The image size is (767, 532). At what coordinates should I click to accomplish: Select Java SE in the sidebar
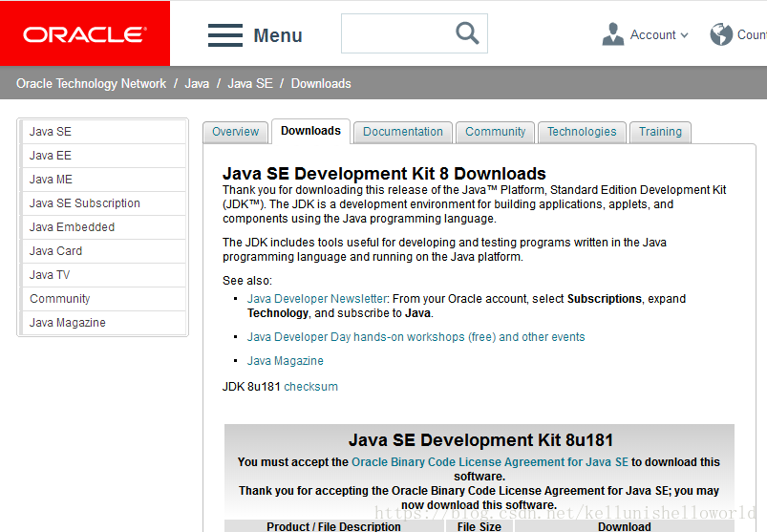click(104, 132)
